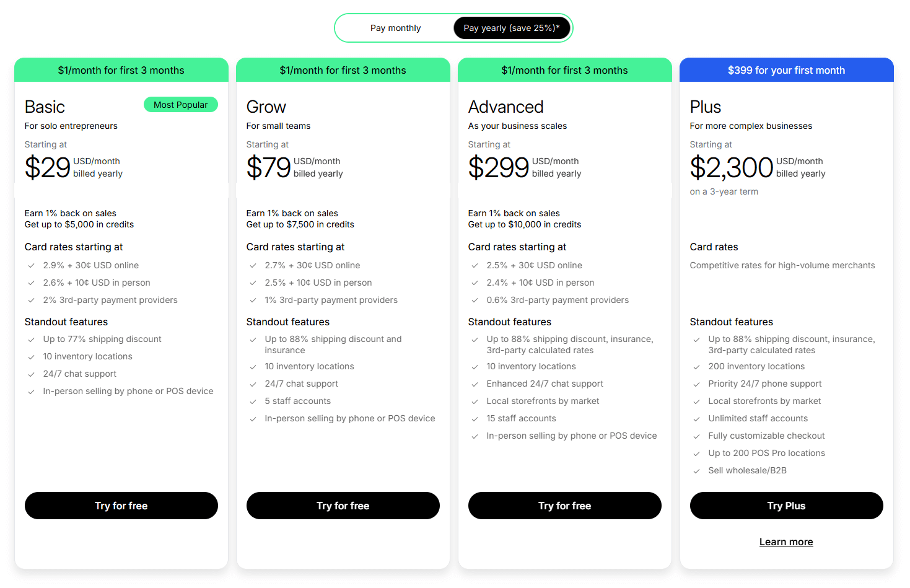This screenshot has height=588, width=910.
Task: Click the $1/month banner above the Advanced plan
Action: (564, 70)
